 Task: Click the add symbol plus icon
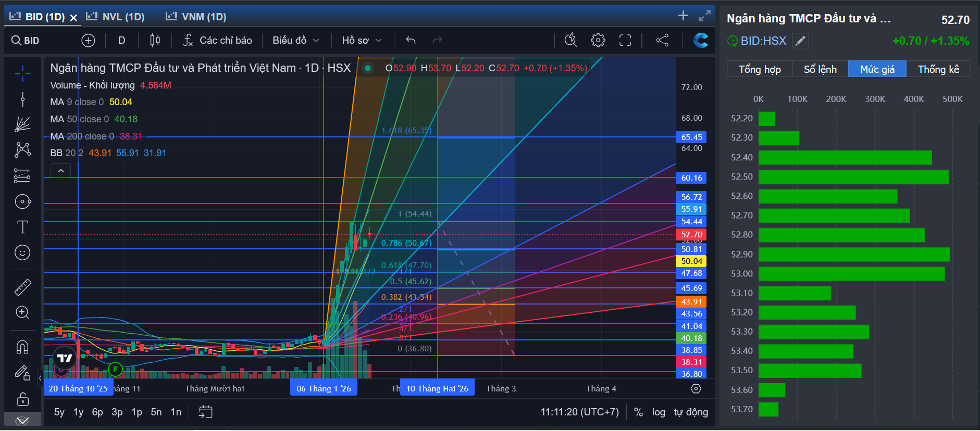88,41
